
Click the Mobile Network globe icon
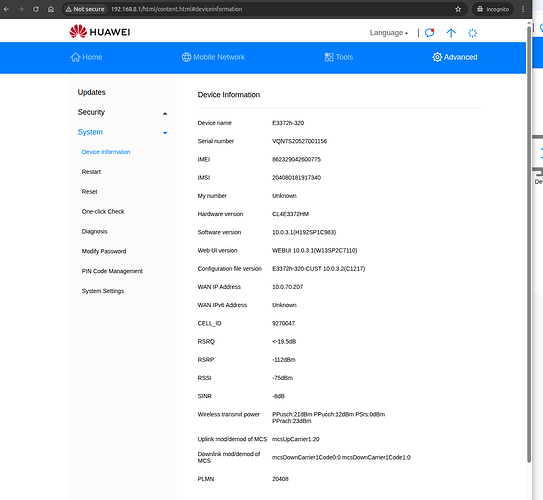186,57
